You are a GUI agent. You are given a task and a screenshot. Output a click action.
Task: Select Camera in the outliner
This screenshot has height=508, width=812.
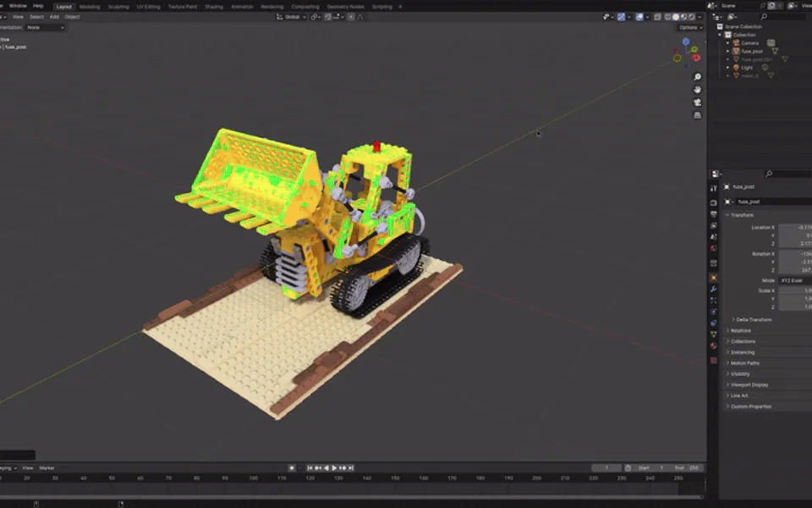click(750, 43)
